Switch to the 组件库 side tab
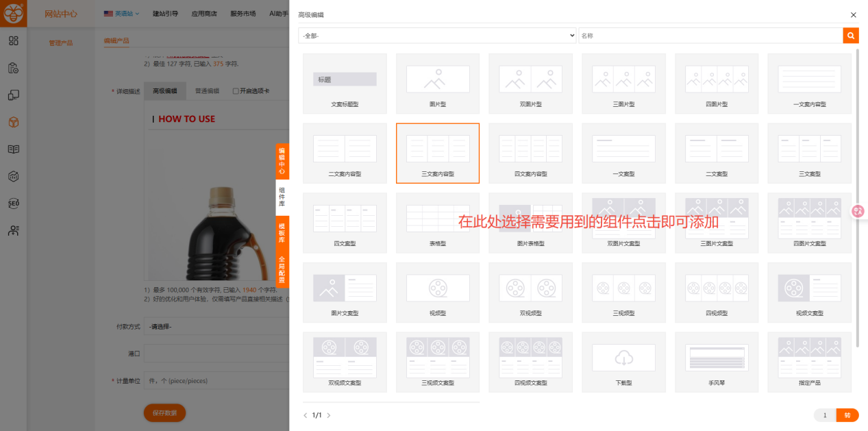The height and width of the screenshot is (431, 868). 282,197
